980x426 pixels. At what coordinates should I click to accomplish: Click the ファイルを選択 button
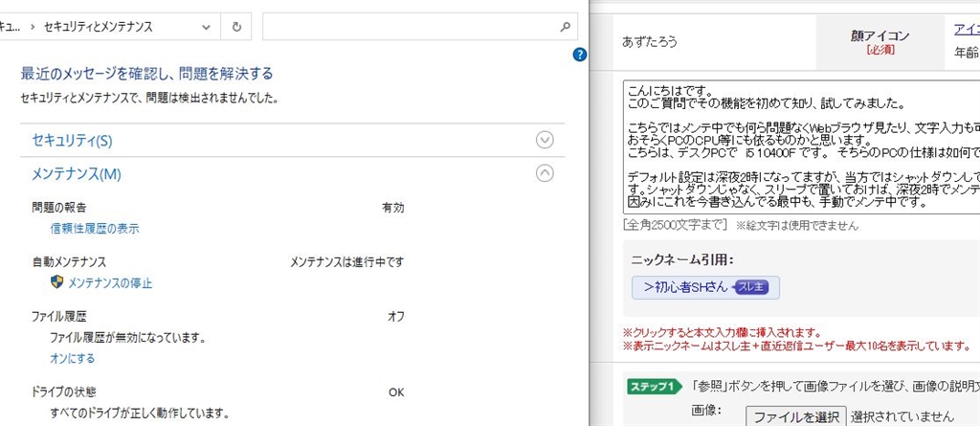tap(795, 416)
